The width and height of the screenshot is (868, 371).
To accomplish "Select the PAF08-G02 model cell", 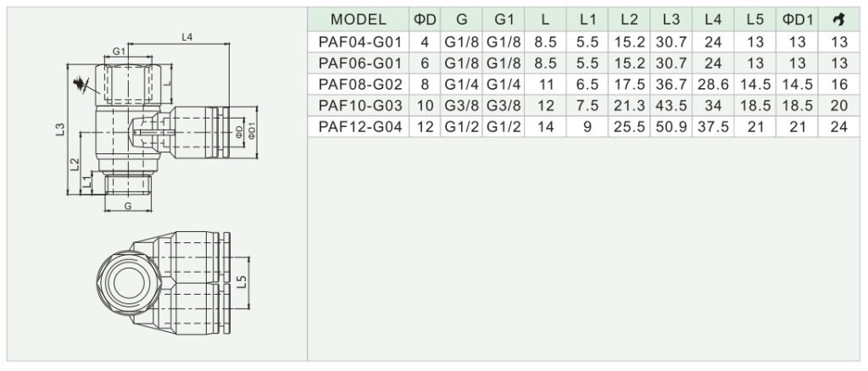I will pyautogui.click(x=359, y=85).
